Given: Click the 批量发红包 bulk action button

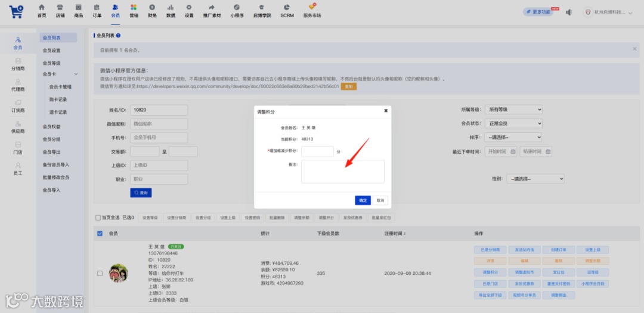Looking at the screenshot, I should tap(382, 218).
